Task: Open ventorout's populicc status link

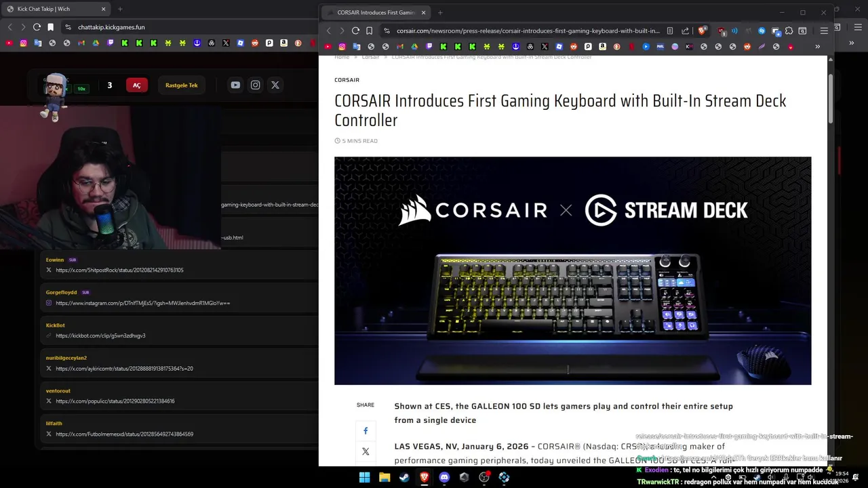Action: coord(115,401)
